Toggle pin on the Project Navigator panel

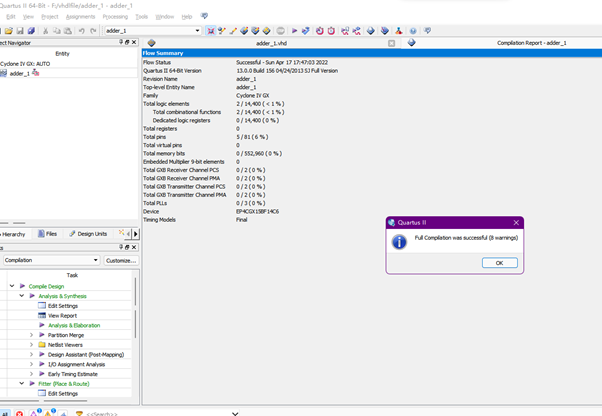pos(121,42)
